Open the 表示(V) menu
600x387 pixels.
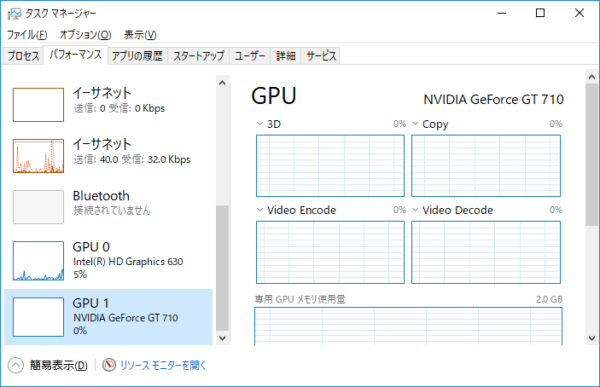click(x=140, y=35)
